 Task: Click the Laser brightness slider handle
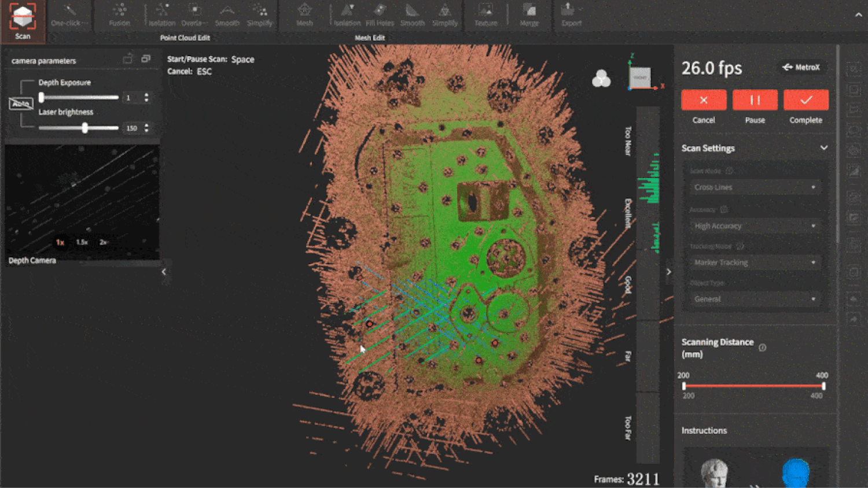pyautogui.click(x=85, y=128)
